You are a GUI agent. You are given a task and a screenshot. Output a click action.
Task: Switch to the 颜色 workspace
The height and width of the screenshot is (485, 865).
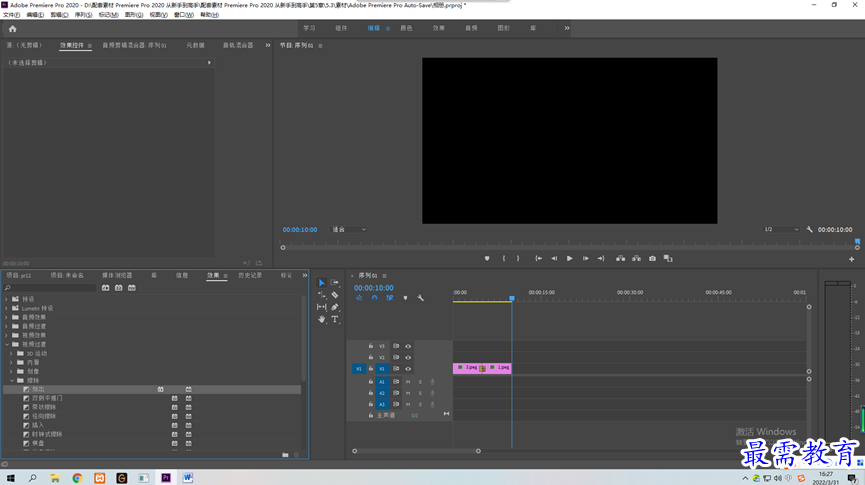point(406,28)
